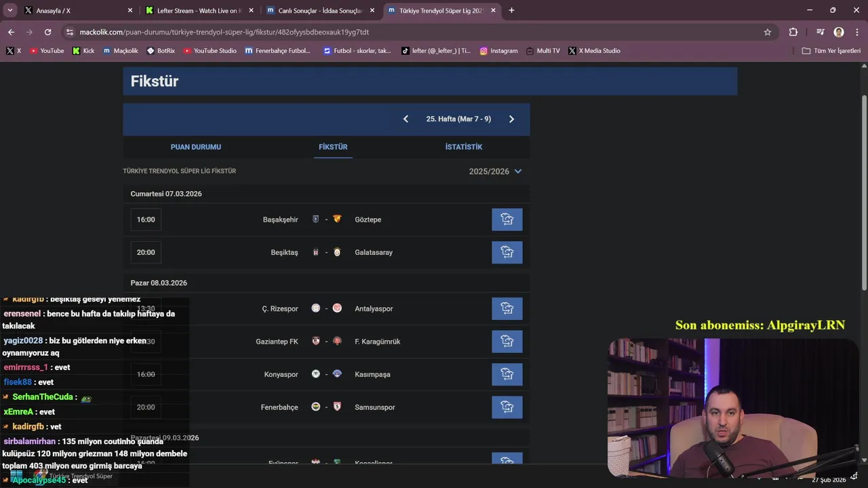This screenshot has height=488, width=868.
Task: Open the lefter TikTok bookmark
Action: point(436,51)
